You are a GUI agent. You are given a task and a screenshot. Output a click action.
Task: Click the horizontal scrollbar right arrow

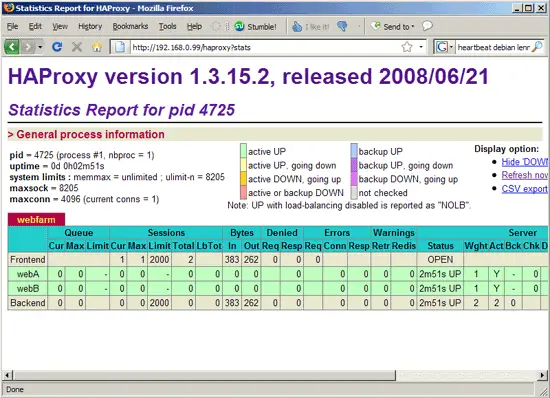[543, 375]
